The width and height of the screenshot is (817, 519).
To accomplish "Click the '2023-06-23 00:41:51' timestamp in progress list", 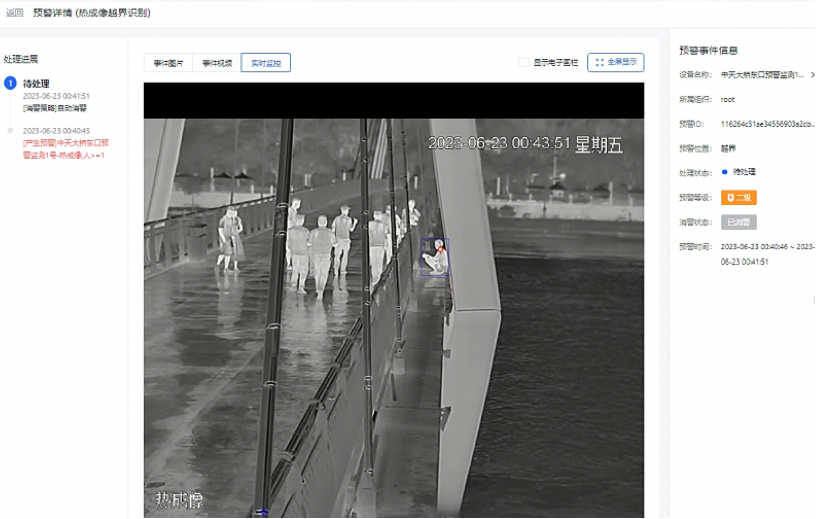I will pos(56,96).
